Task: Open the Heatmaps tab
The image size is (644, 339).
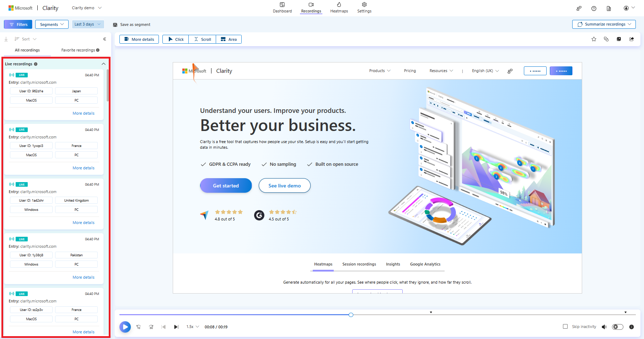Action: (339, 7)
